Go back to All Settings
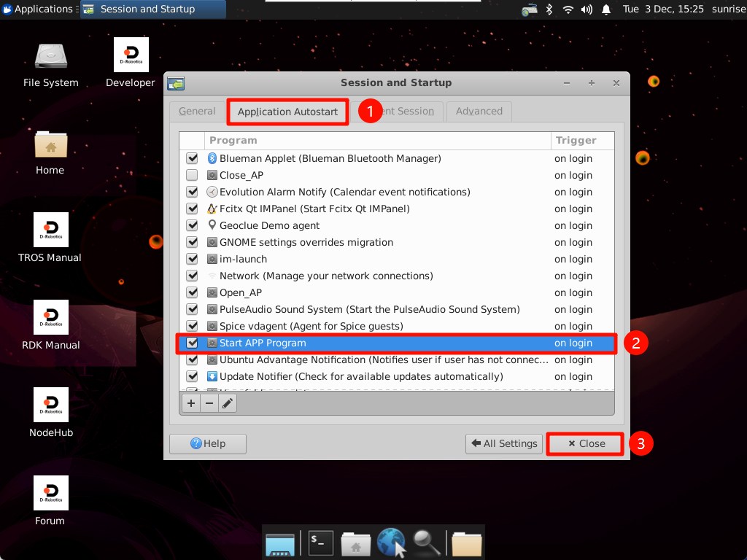This screenshot has height=560, width=747. point(504,444)
